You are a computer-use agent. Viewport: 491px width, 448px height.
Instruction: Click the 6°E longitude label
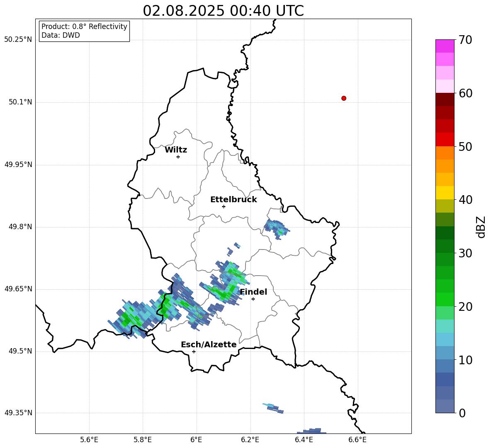[196, 440]
